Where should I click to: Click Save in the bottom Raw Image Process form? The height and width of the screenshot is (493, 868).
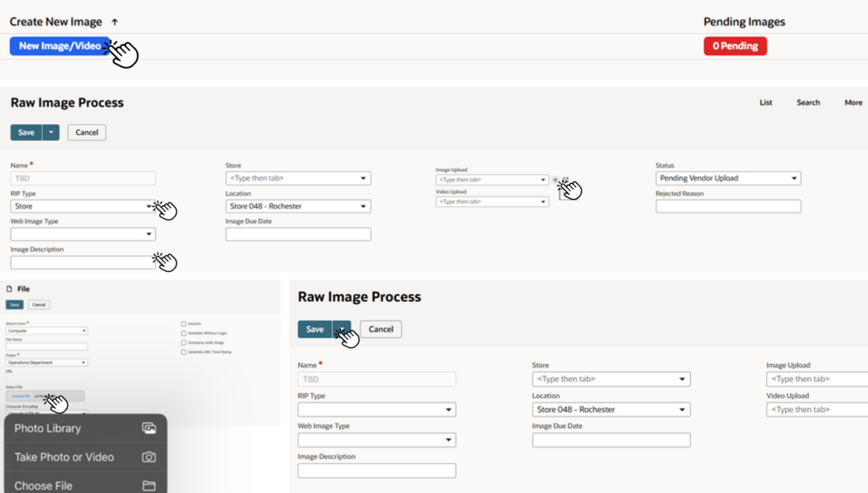coord(314,330)
